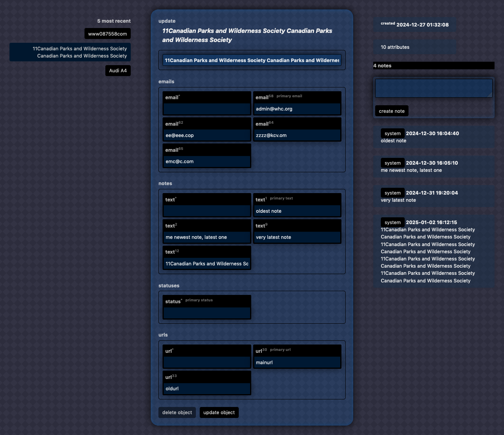This screenshot has height=435, width=504.
Task: Edit email62 field ee@eee.cop
Action: [207, 135]
